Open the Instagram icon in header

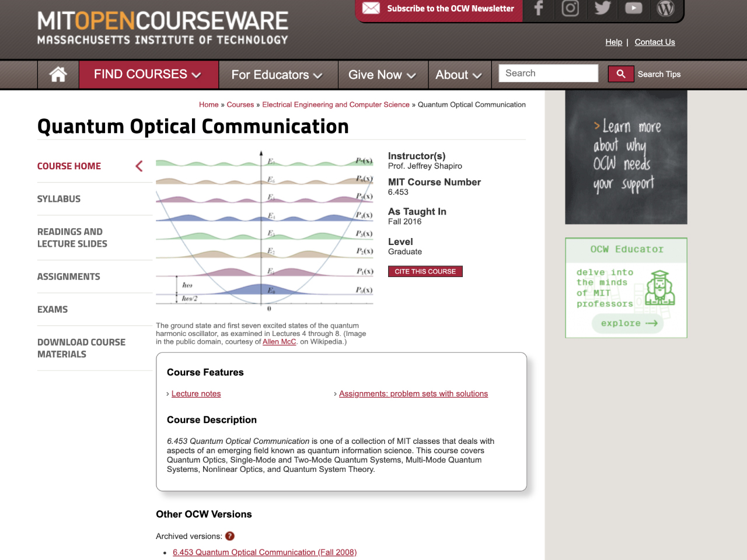pyautogui.click(x=570, y=8)
